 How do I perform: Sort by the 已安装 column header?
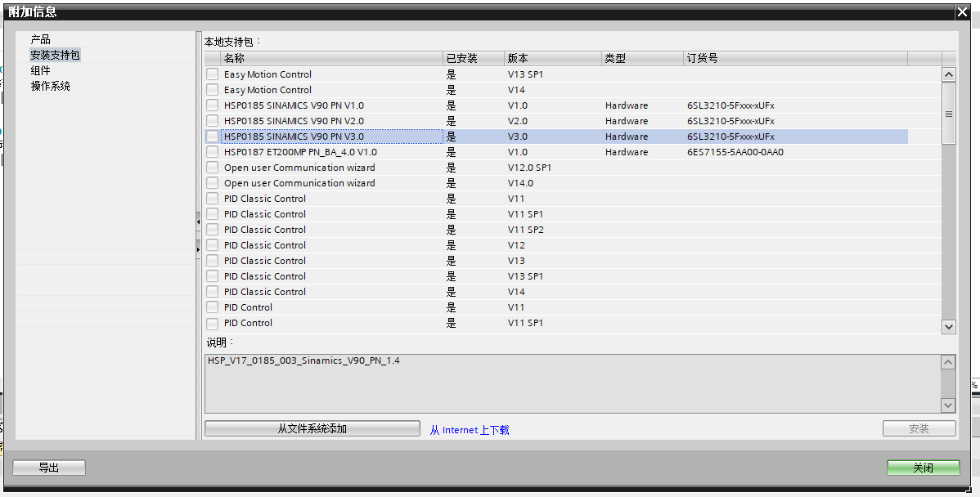[473, 58]
